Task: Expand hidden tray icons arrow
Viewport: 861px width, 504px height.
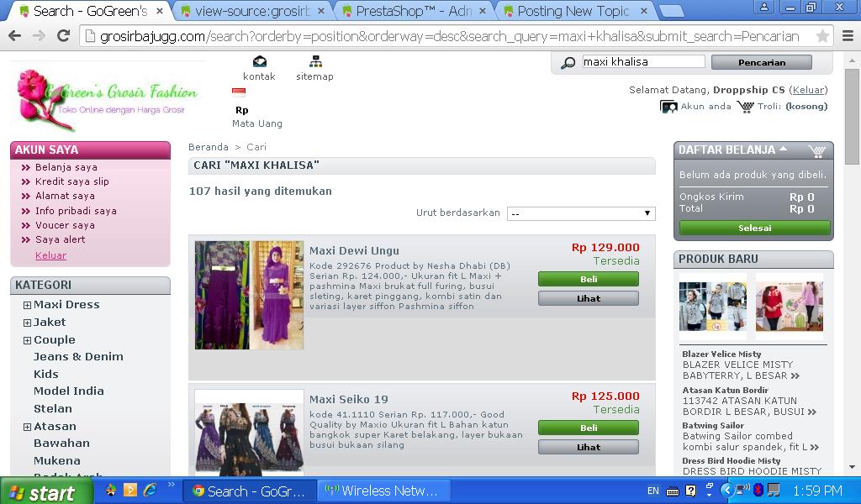Action: pos(726,490)
